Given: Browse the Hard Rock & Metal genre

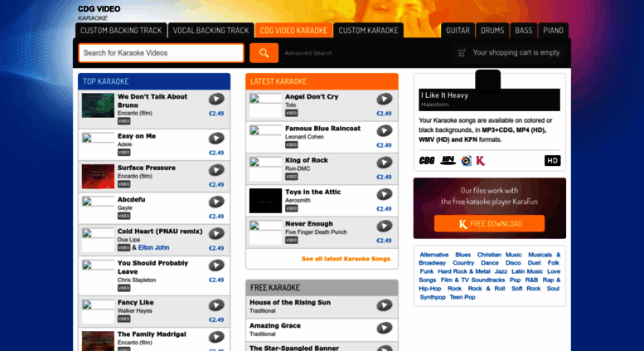Looking at the screenshot, I should (464, 271).
